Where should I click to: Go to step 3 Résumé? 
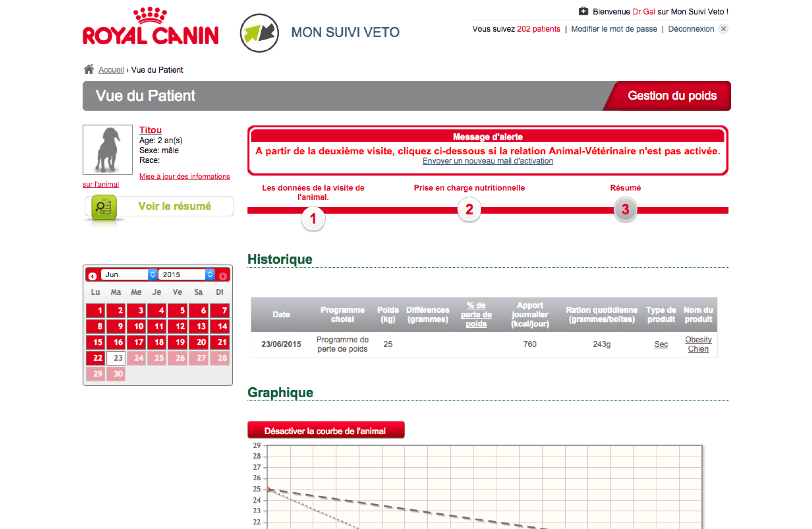625,209
